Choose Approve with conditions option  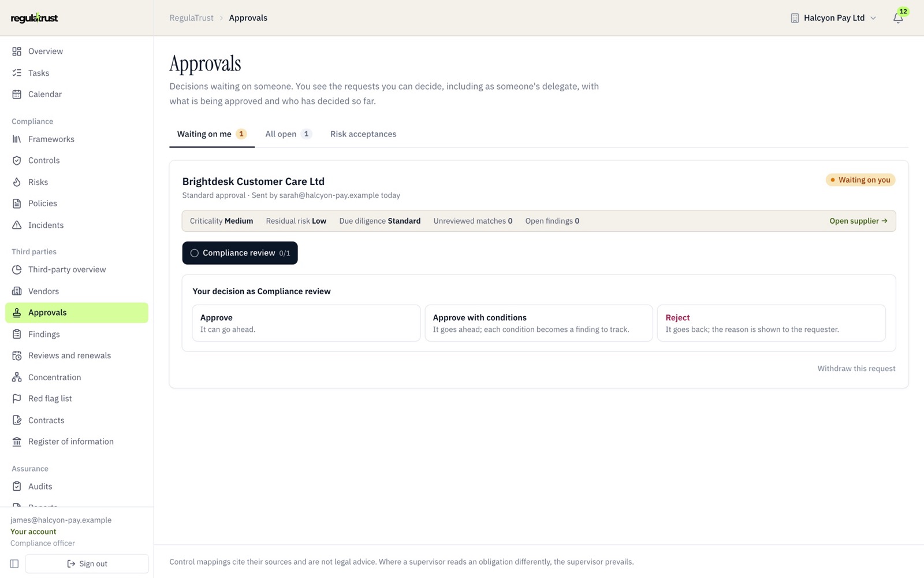pyautogui.click(x=539, y=323)
